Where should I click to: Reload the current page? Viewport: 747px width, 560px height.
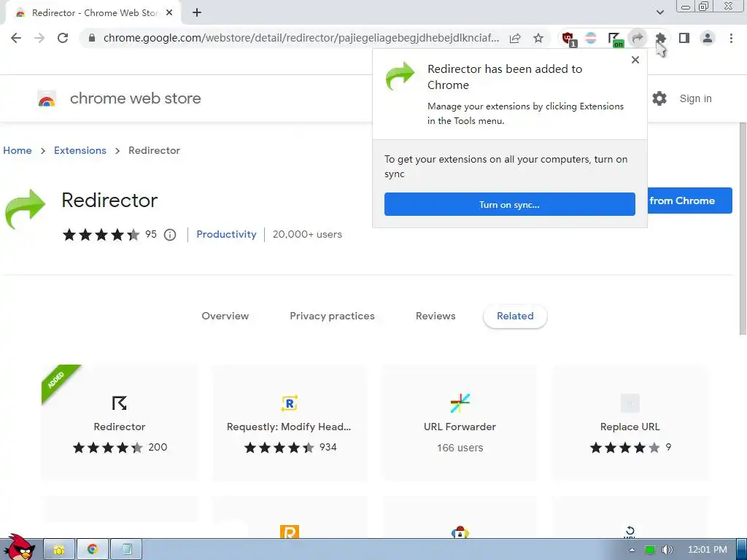(63, 38)
